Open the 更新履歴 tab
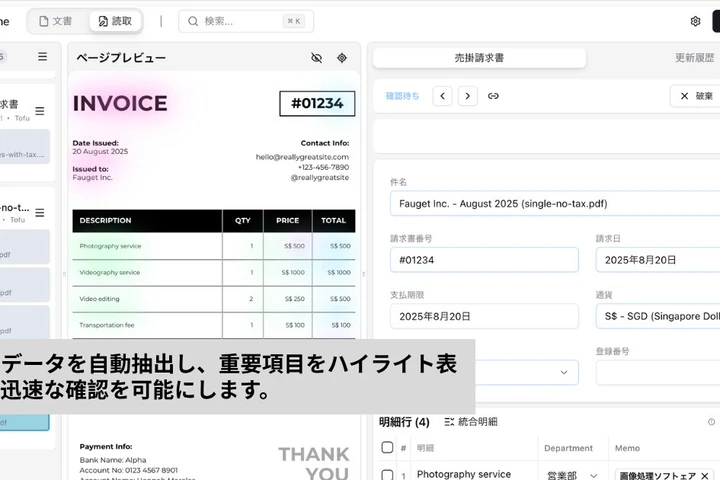 tap(694, 58)
